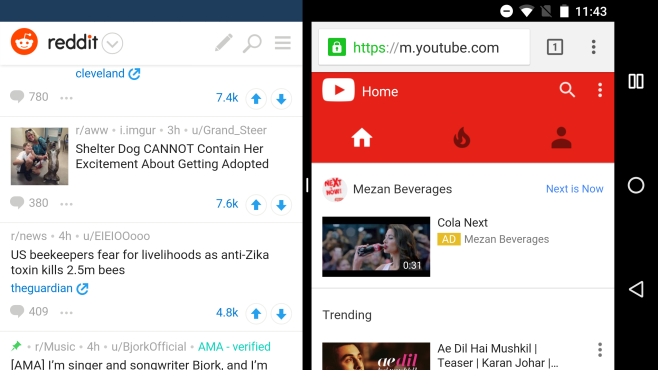Open options menu for Ae Dil Hai Mushkil
Image resolution: width=658 pixels, height=370 pixels.
[600, 349]
